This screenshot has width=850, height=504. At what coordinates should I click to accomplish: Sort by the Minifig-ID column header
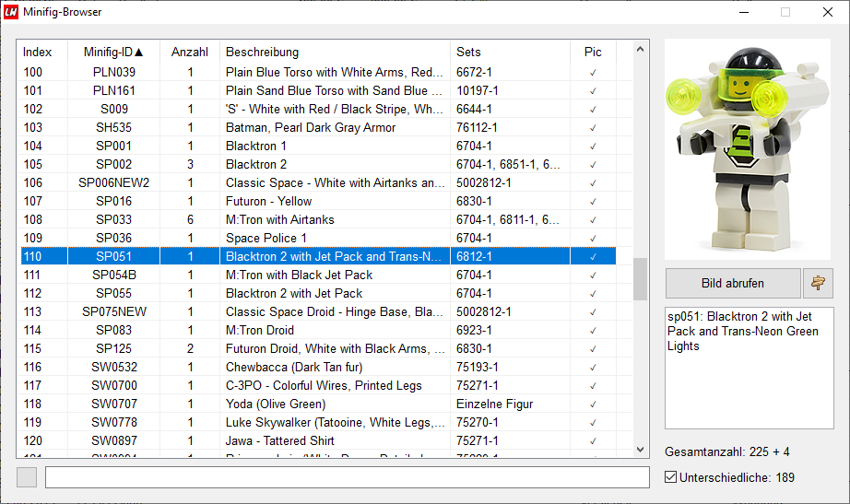coord(113,52)
